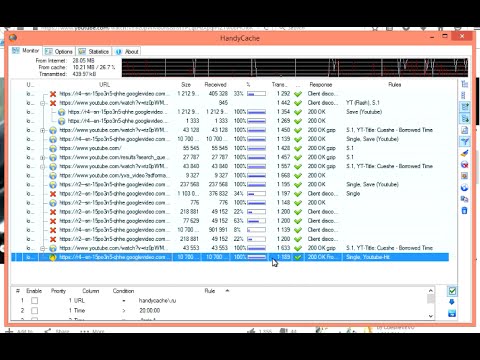Select the highlighted Youtube-Hit googlevideo row
The width and height of the screenshot is (480, 360).
230,257
